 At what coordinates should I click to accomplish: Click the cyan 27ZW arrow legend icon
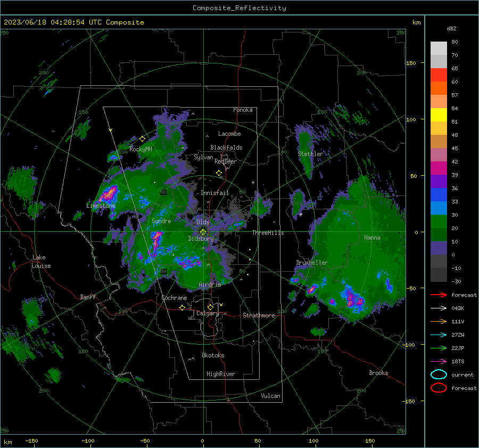click(x=439, y=335)
